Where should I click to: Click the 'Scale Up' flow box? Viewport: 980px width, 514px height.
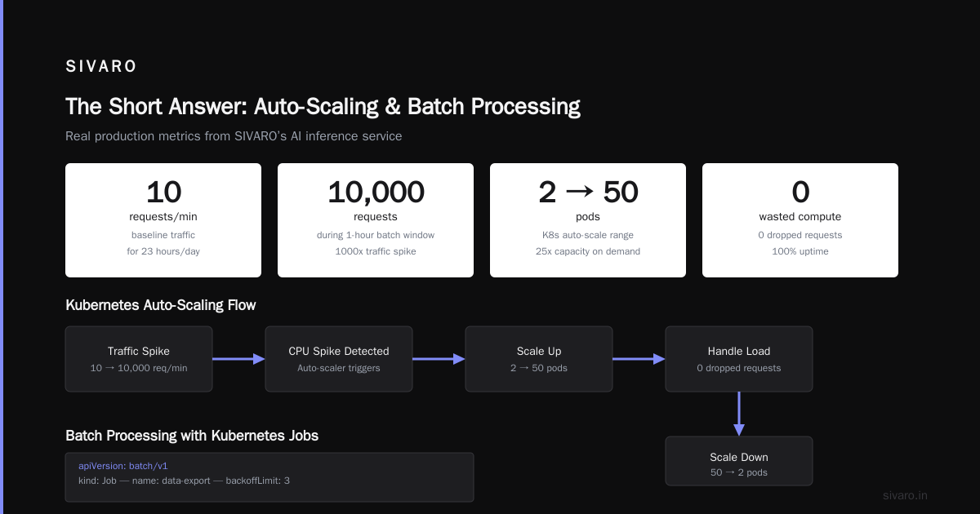539,359
